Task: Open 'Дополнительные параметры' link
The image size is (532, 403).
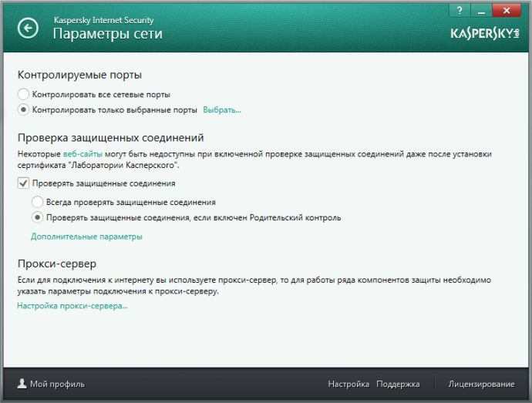Action: click(x=86, y=237)
